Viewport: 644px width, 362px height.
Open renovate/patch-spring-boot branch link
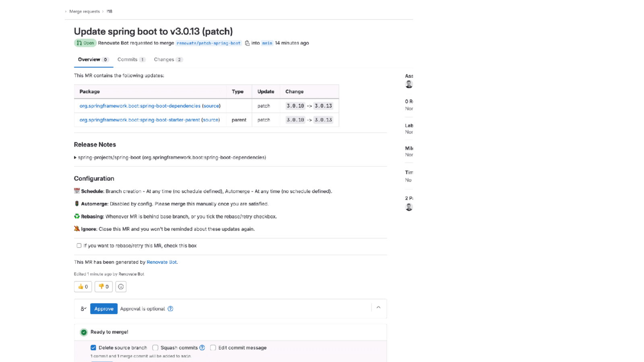(208, 43)
